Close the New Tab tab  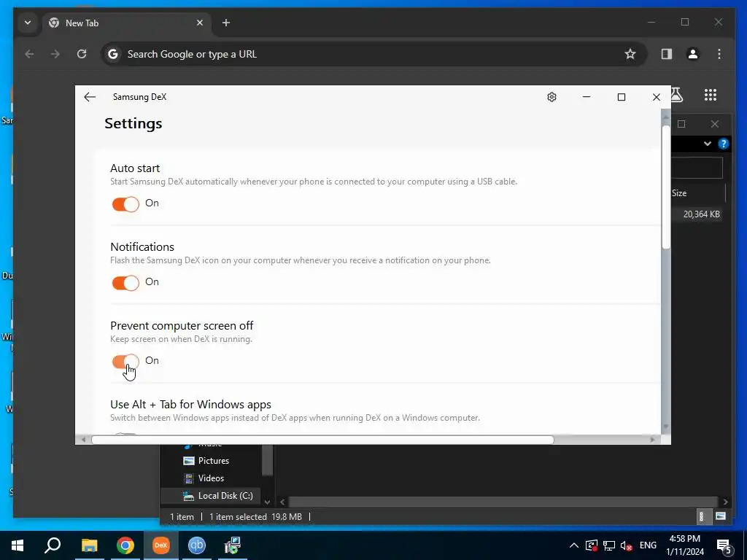[200, 23]
